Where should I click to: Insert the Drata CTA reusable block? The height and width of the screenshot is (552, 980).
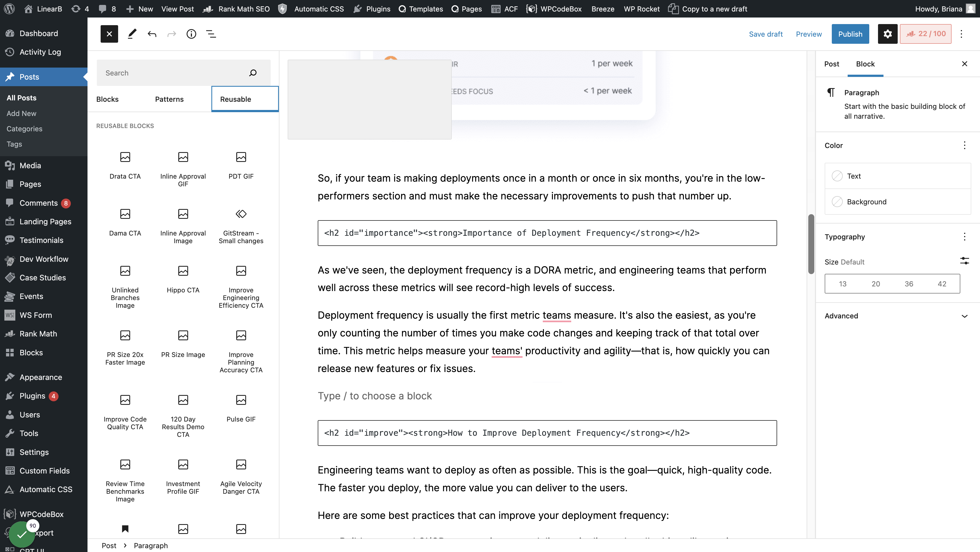coord(125,165)
